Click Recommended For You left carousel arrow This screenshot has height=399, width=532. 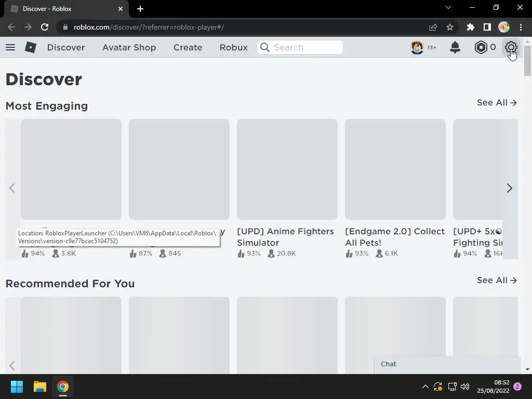pos(12,365)
